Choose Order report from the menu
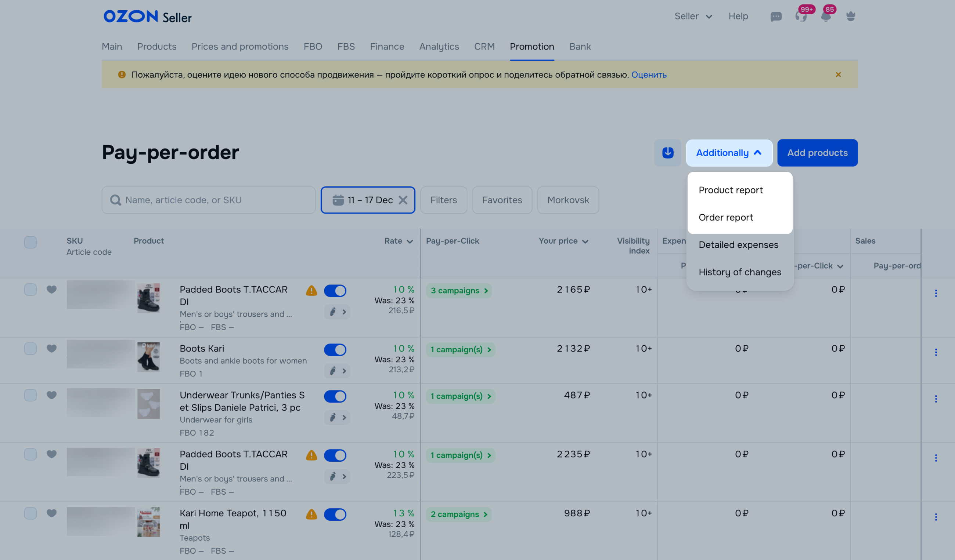This screenshot has width=955, height=560. click(x=725, y=217)
